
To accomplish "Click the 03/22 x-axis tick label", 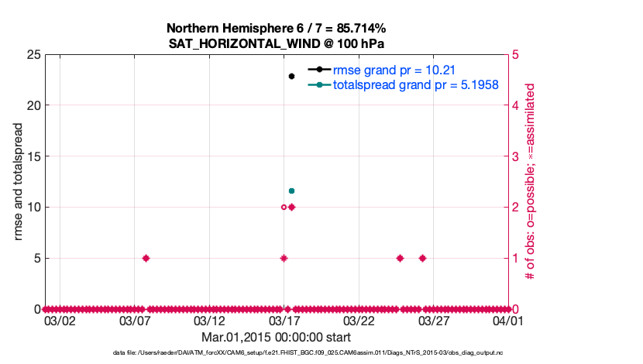I will click(x=359, y=321).
